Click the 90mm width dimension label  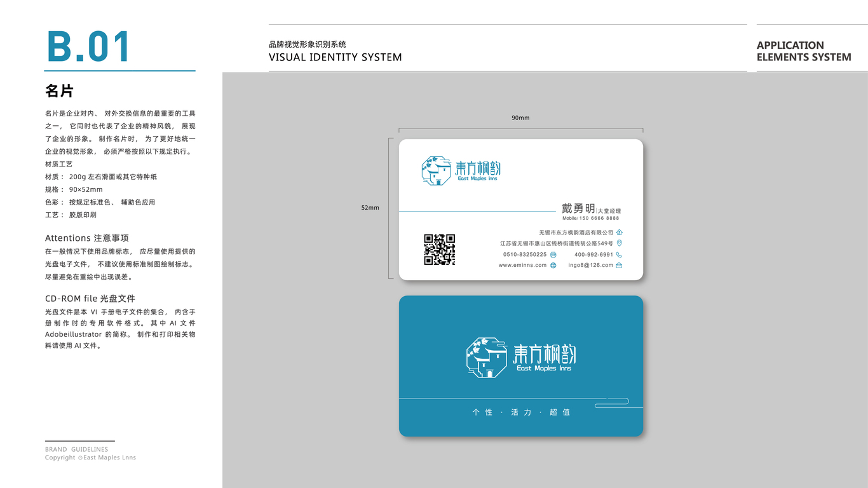[520, 118]
